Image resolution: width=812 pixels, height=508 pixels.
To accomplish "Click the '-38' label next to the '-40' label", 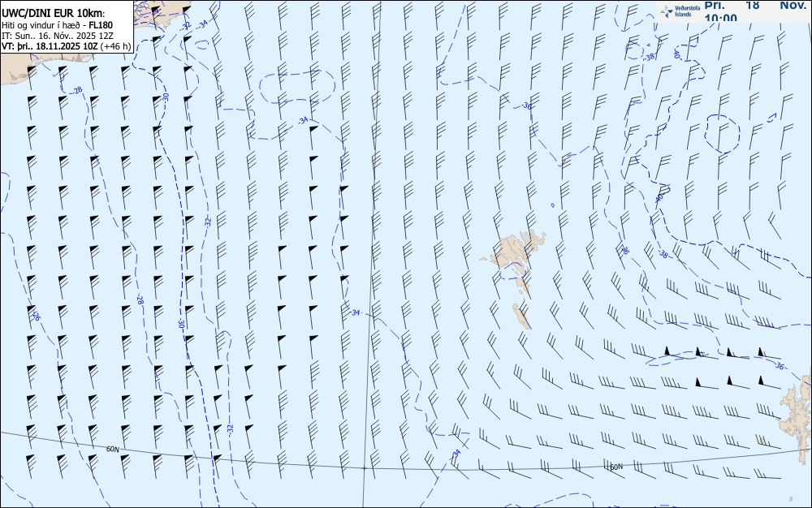I will (x=650, y=57).
